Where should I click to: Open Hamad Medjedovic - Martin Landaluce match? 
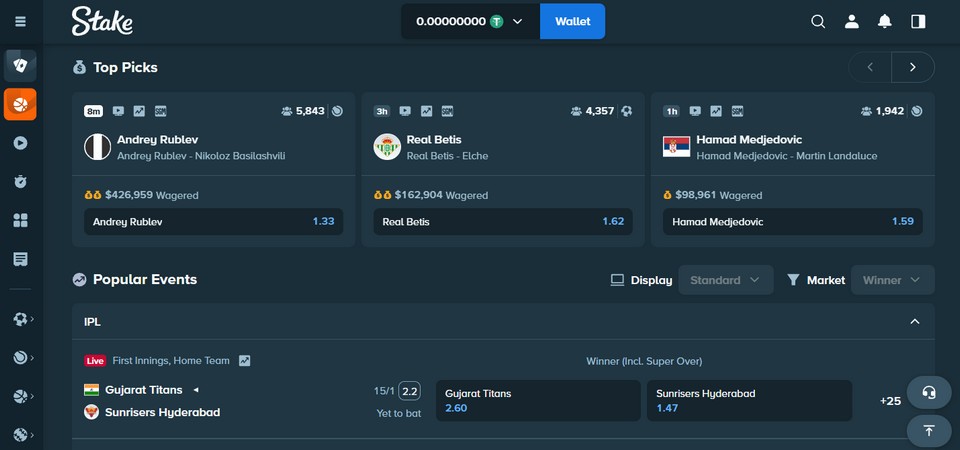(x=787, y=156)
